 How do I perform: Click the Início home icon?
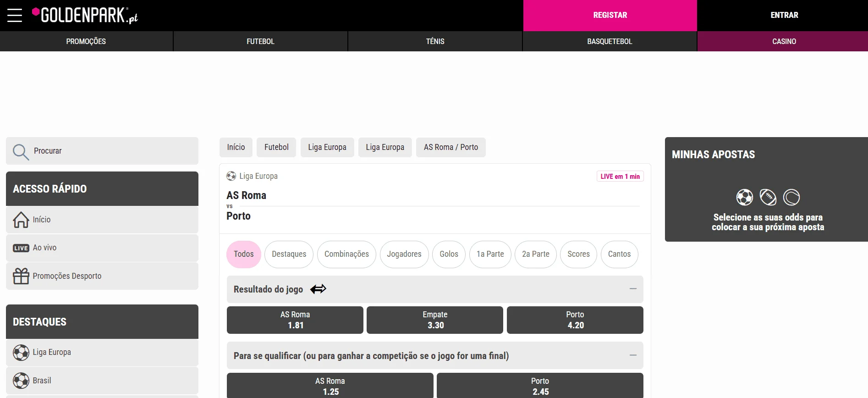point(21,220)
